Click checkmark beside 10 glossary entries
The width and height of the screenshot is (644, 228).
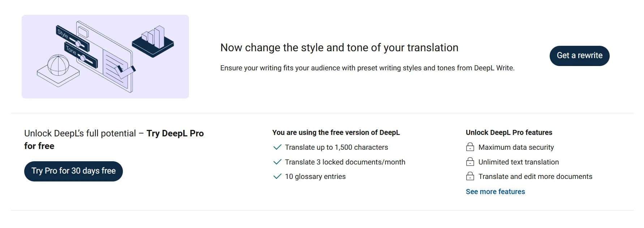[277, 176]
